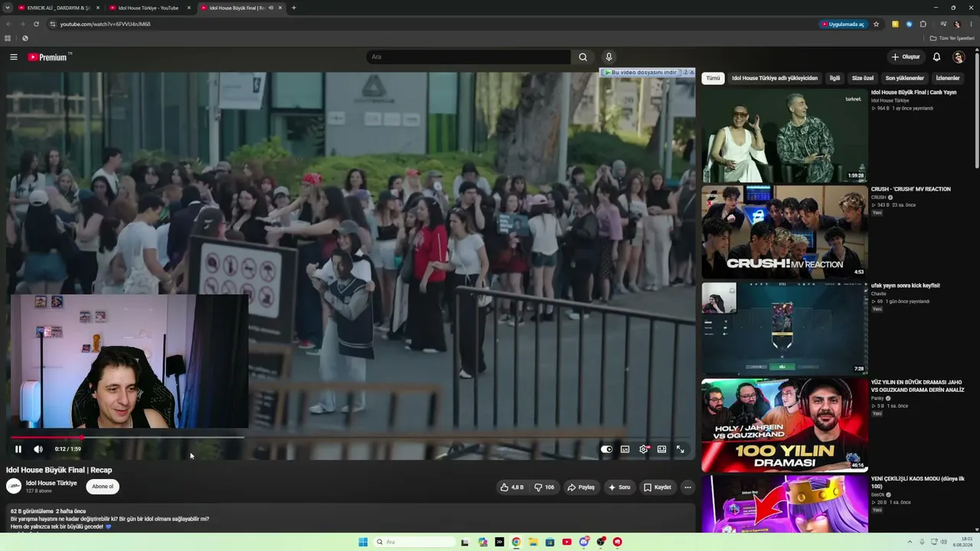Screen dimensions: 980x551
Task: Reload the current page
Action: [36, 24]
